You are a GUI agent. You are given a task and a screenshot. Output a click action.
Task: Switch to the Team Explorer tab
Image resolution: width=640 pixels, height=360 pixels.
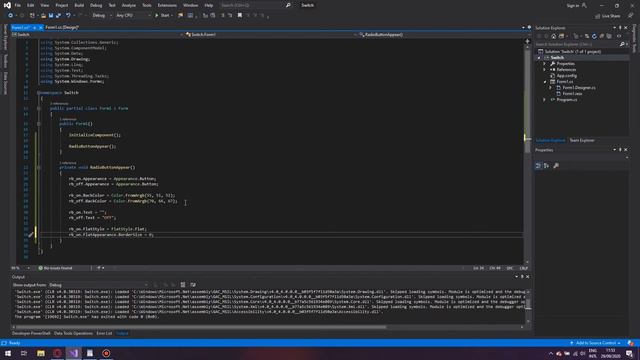[x=582, y=140]
